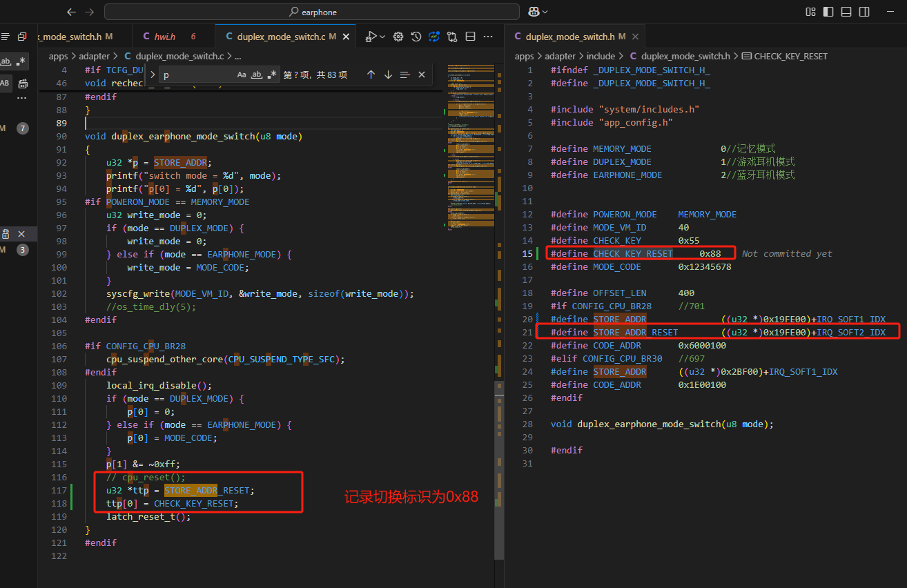Toggle whole word match in the Find widget
This screenshot has width=907, height=588.
pos(257,75)
